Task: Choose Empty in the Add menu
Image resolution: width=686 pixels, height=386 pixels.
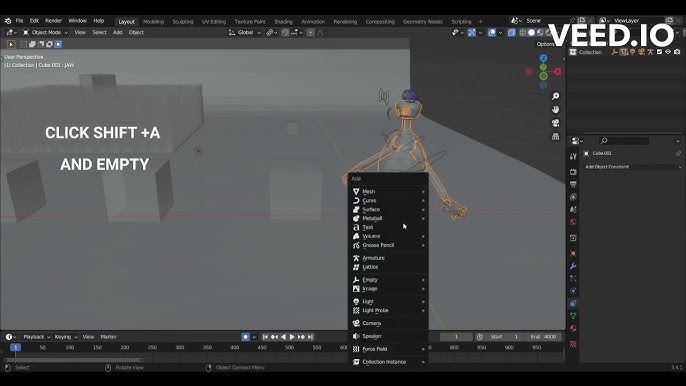Action: 388,280
